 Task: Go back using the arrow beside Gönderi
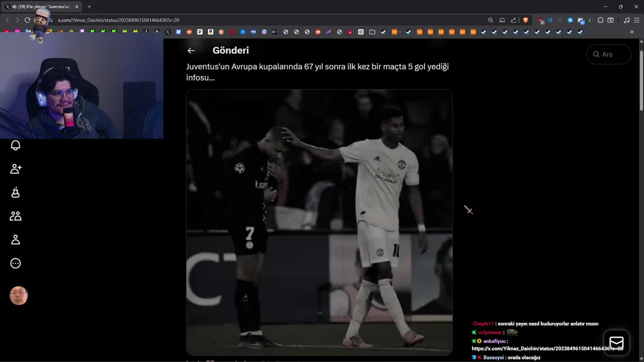click(191, 50)
